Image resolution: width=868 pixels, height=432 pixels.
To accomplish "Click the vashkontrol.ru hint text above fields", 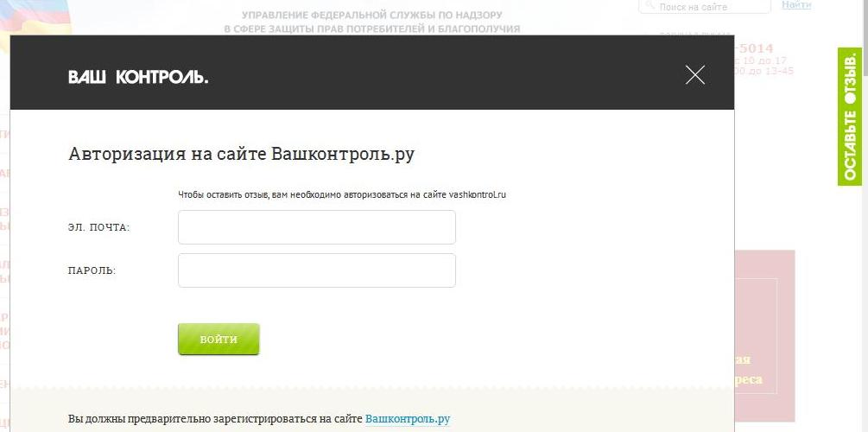I will 342,195.
